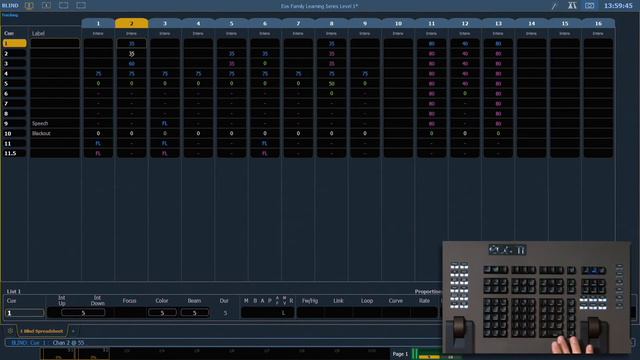Click the Cue number field in bottom bar

24,313
